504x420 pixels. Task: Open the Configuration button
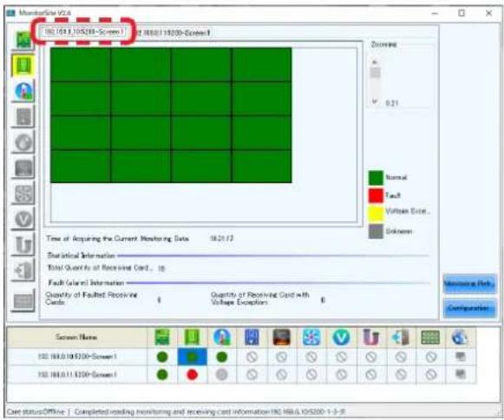coord(469,308)
